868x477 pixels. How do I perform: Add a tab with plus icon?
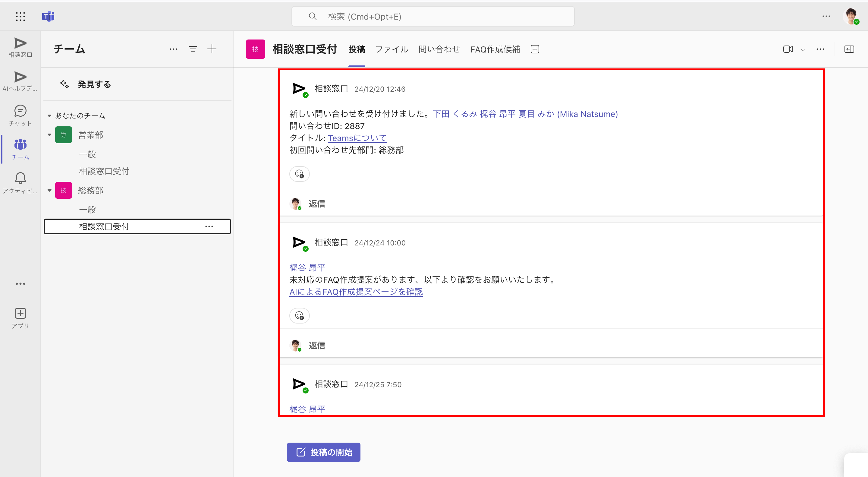coord(535,49)
